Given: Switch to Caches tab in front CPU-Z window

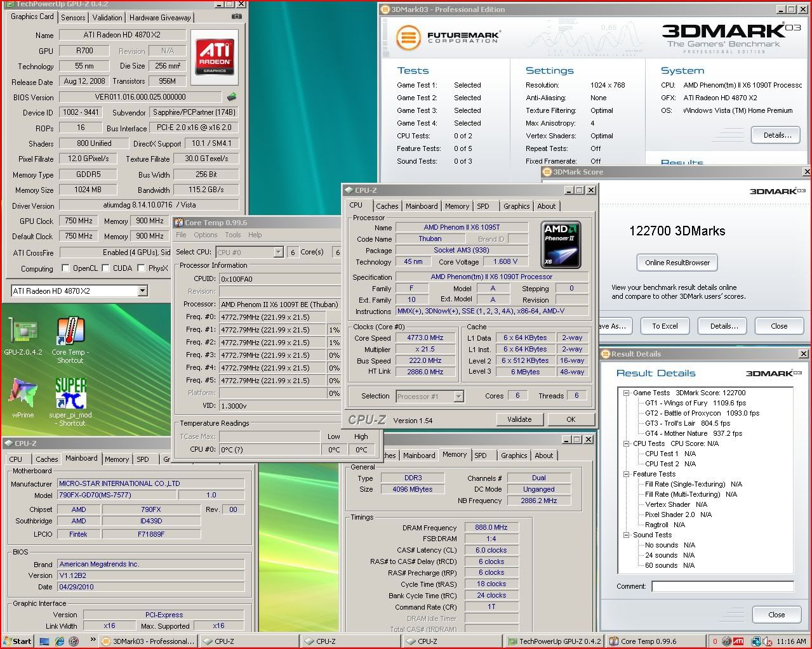Looking at the screenshot, I should 387,206.
